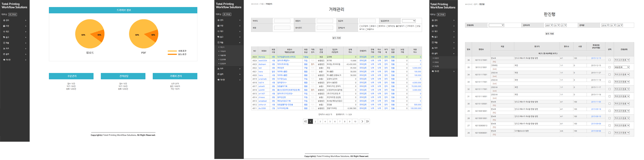Open dodream member ID link in row 4923

click(x=262, y=64)
